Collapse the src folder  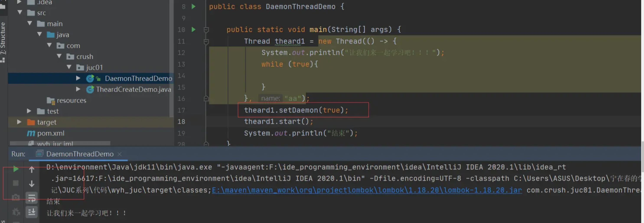pos(20,12)
